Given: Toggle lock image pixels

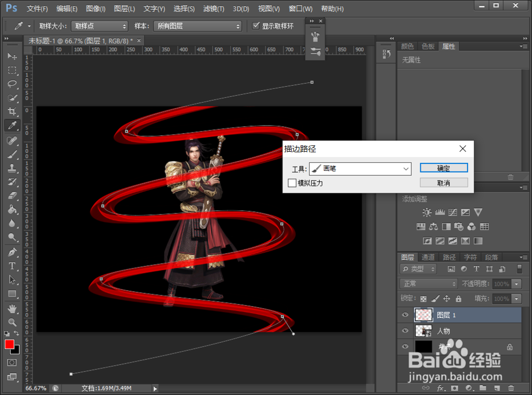Looking at the screenshot, I should [x=435, y=299].
